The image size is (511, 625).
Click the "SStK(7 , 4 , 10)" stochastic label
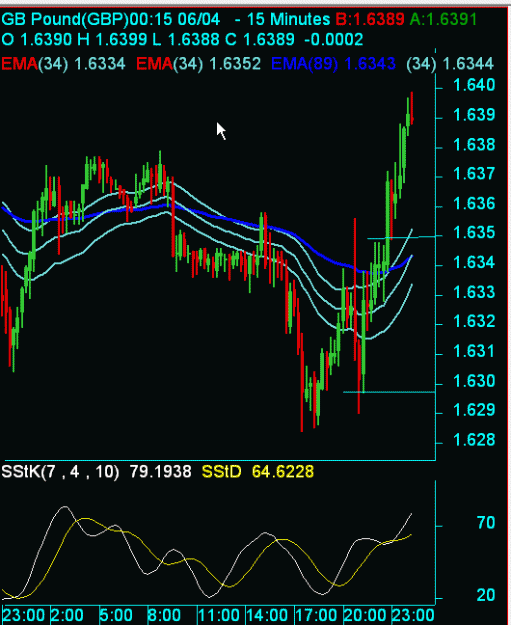[60, 472]
